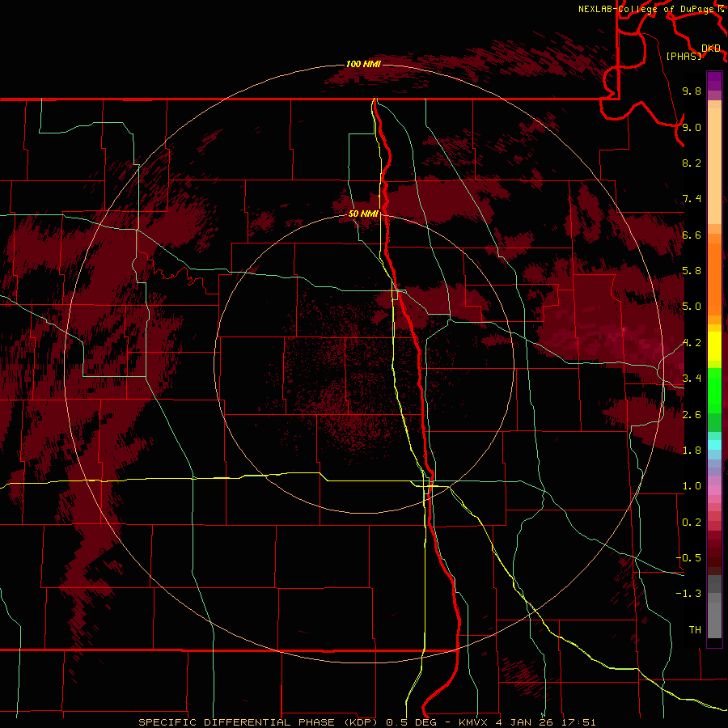
Task: Click the 6.6 color scale value
Action: (692, 235)
